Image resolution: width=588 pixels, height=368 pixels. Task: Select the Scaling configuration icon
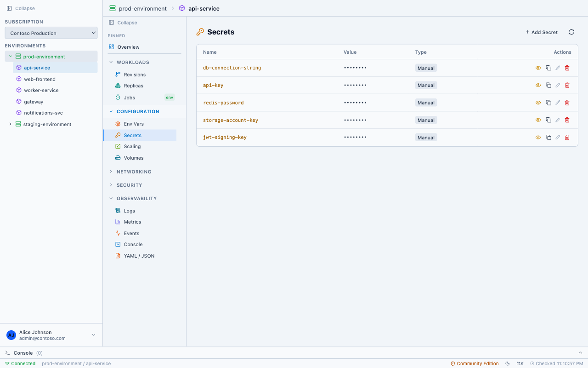[x=118, y=146]
